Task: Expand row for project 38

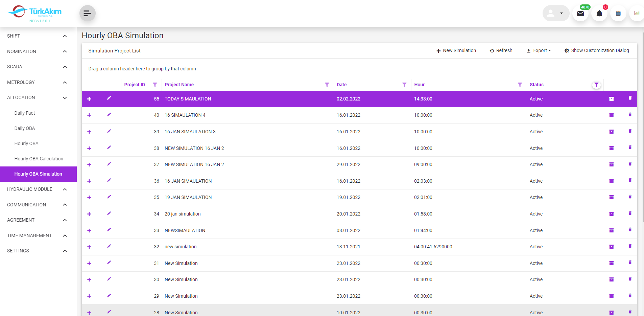Action: [89, 148]
